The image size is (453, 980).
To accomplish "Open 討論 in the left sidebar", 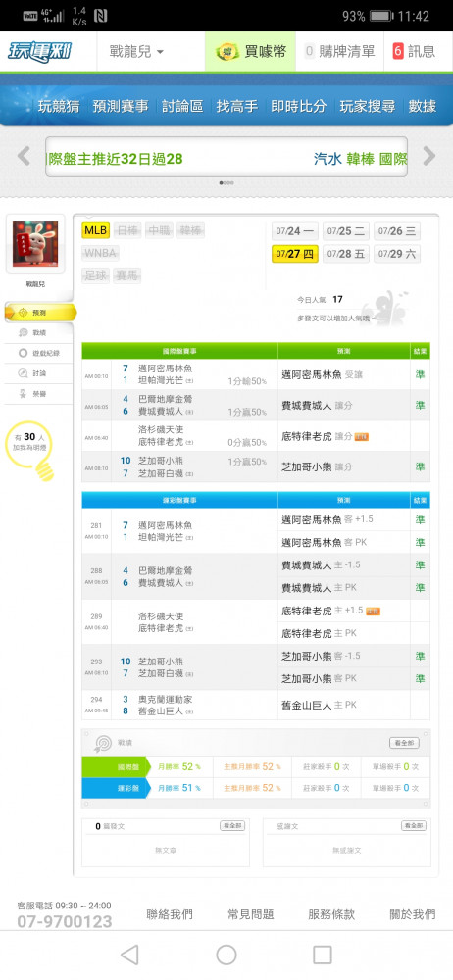I will coord(39,373).
